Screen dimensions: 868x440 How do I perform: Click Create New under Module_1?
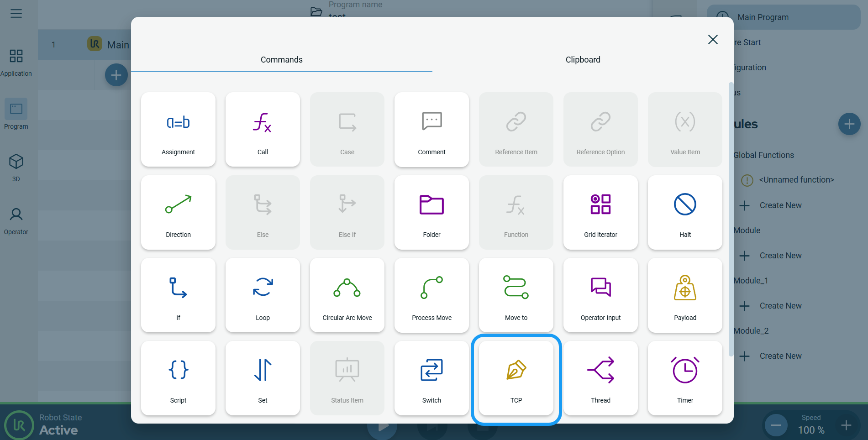click(780, 306)
